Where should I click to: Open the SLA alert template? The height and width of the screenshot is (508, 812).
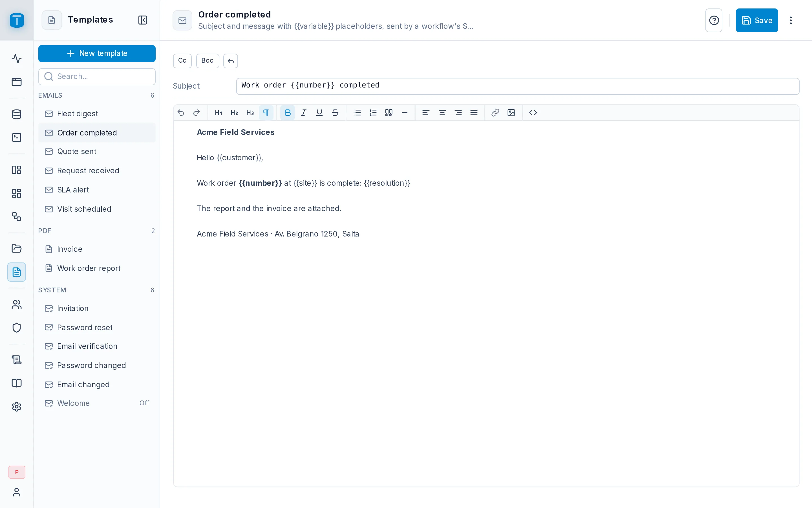[97, 190]
